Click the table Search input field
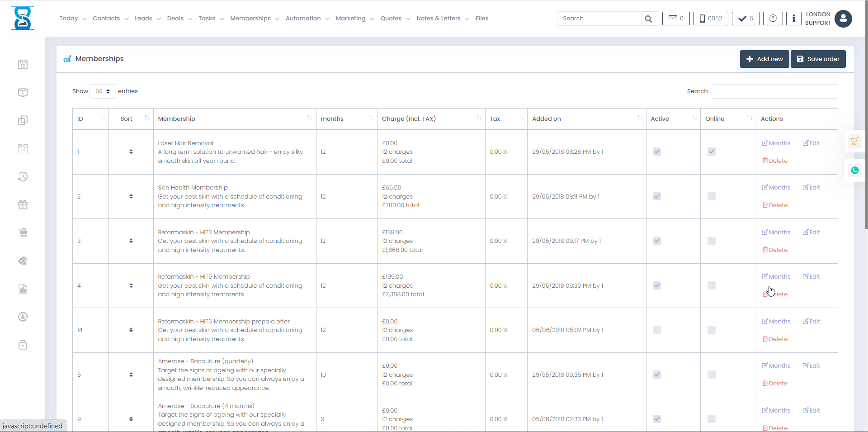The width and height of the screenshot is (868, 432). [x=774, y=91]
